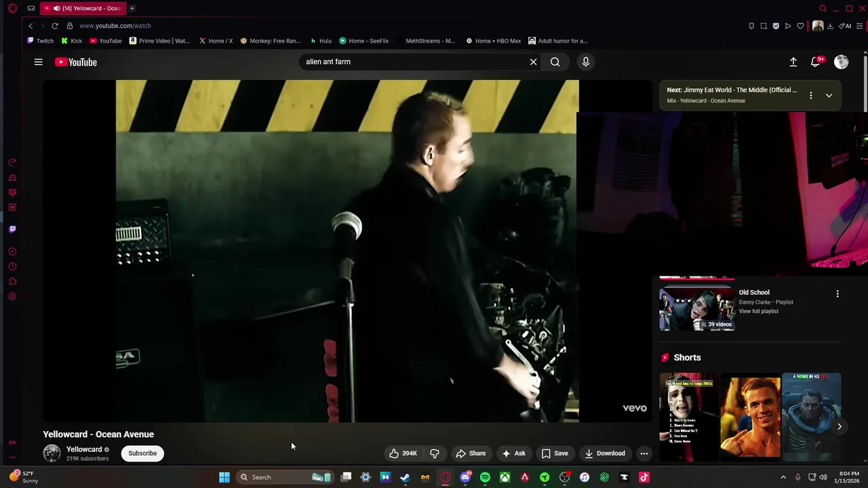The width and height of the screenshot is (868, 488).
Task: Open sidebar settings gear icon
Action: click(12, 296)
